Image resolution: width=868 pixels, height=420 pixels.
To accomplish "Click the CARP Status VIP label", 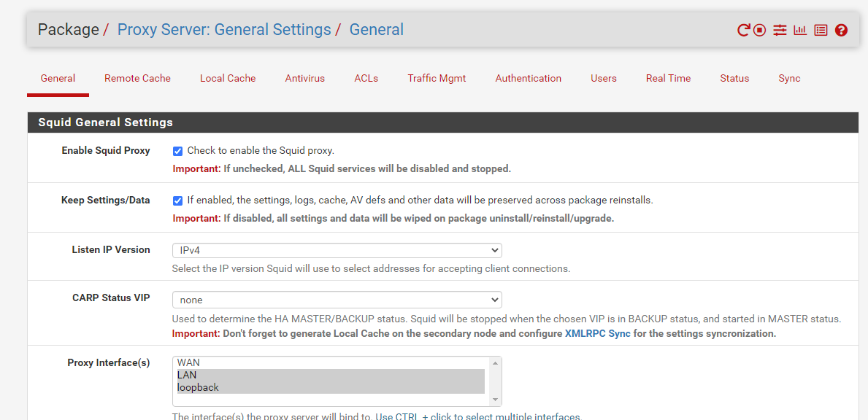I will [111, 298].
